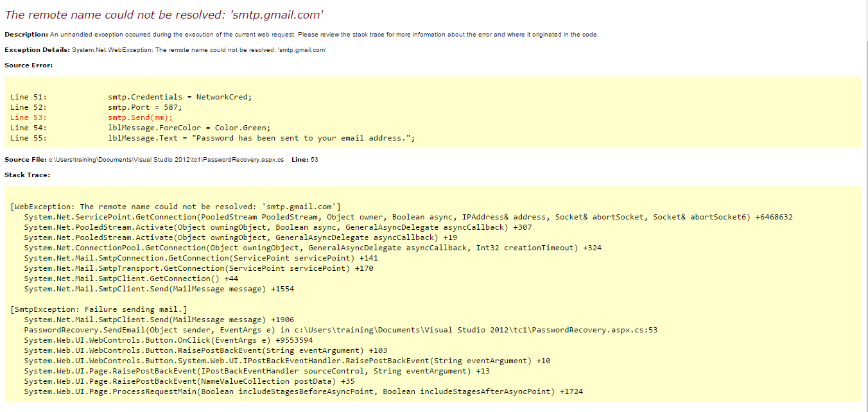The height and width of the screenshot is (412, 868).
Task: Click '[SmtpException: Failure sending mail.]' line
Action: pos(99,309)
